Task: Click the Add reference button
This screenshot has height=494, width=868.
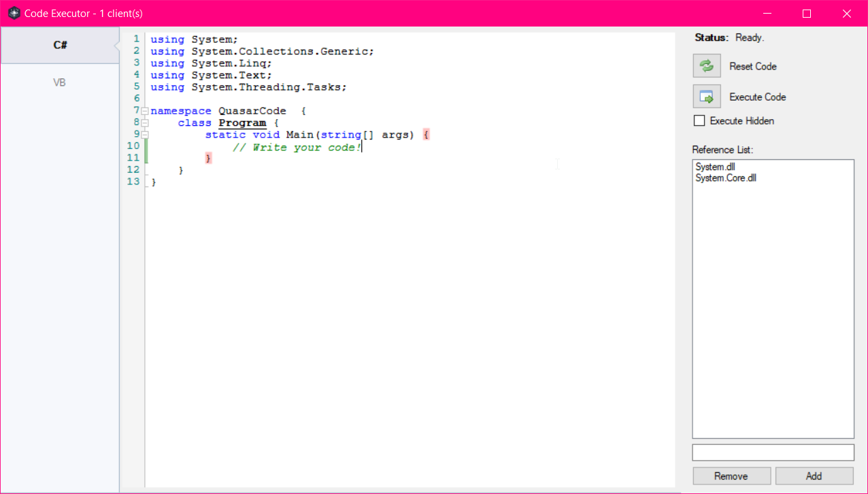Action: 814,476
